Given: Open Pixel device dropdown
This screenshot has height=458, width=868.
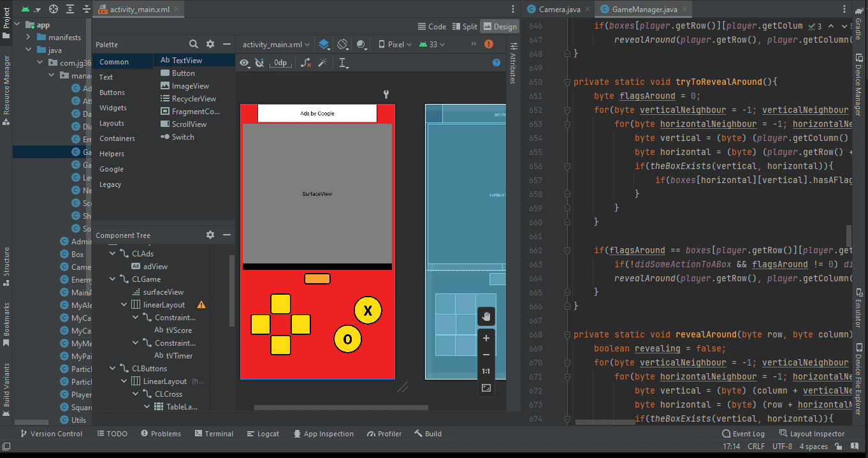Looking at the screenshot, I should pyautogui.click(x=394, y=45).
